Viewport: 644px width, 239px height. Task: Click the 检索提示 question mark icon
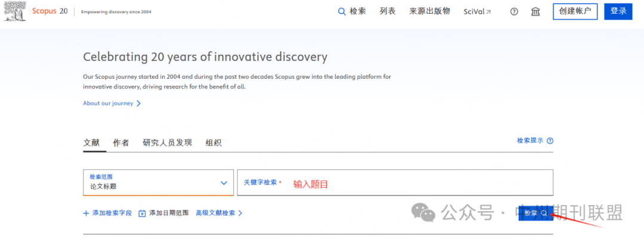pos(550,141)
